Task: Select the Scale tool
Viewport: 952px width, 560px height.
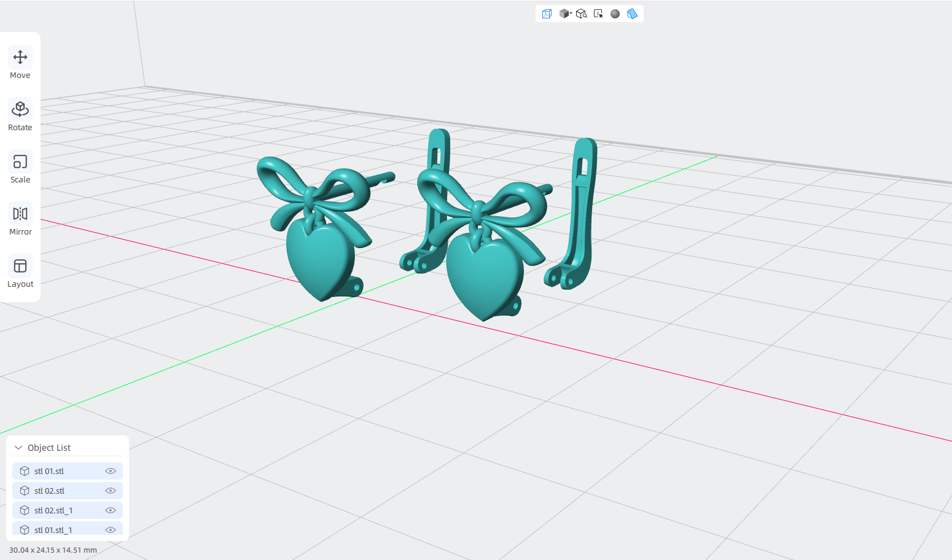Action: (20, 168)
